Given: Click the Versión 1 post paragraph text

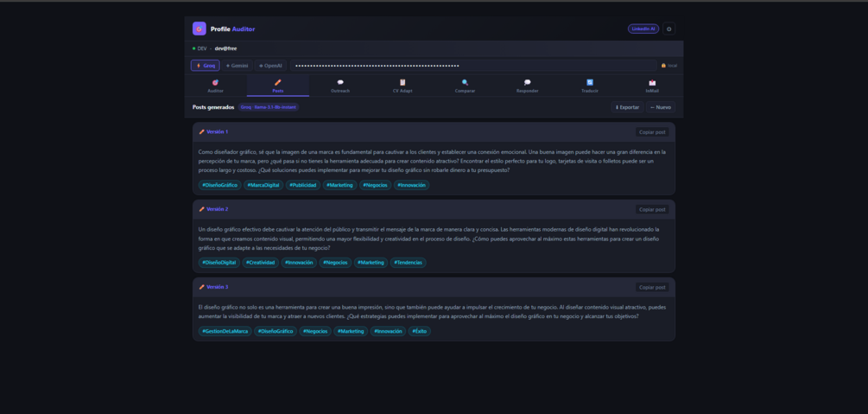Looking at the screenshot, I should (x=434, y=161).
